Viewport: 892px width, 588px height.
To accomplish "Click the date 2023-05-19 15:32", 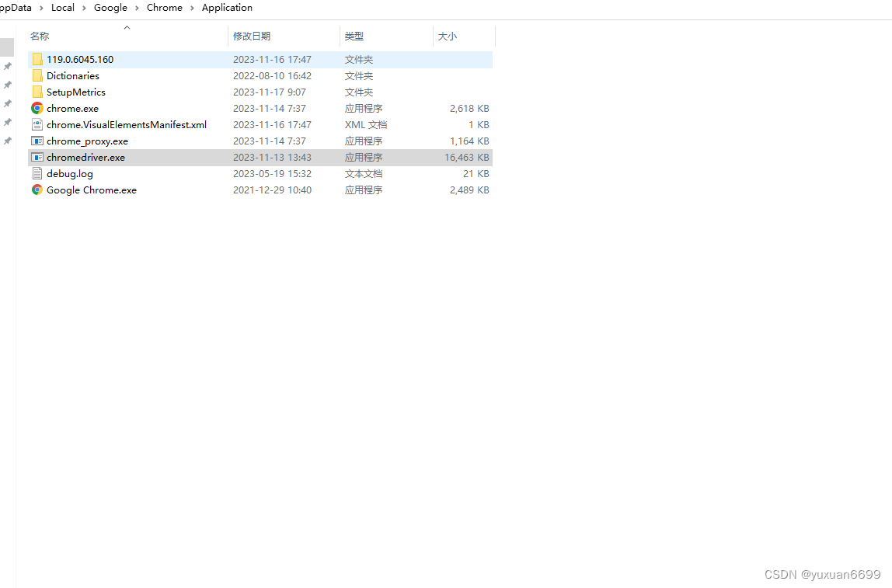I will pos(272,174).
